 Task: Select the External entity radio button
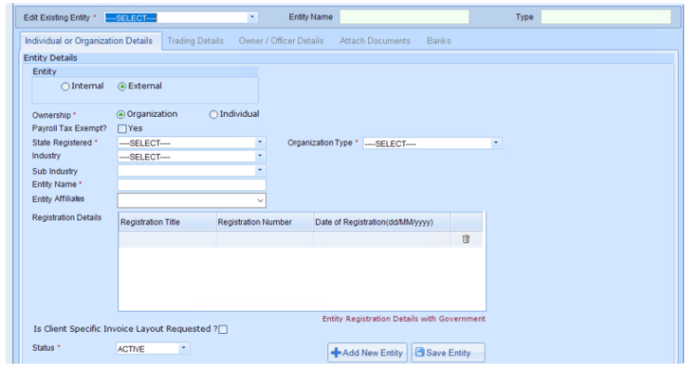click(122, 86)
